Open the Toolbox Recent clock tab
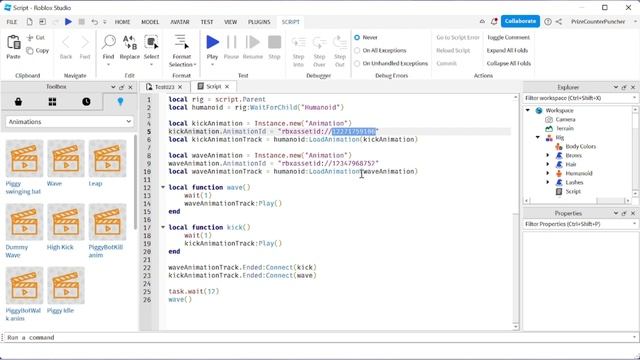 click(86, 102)
